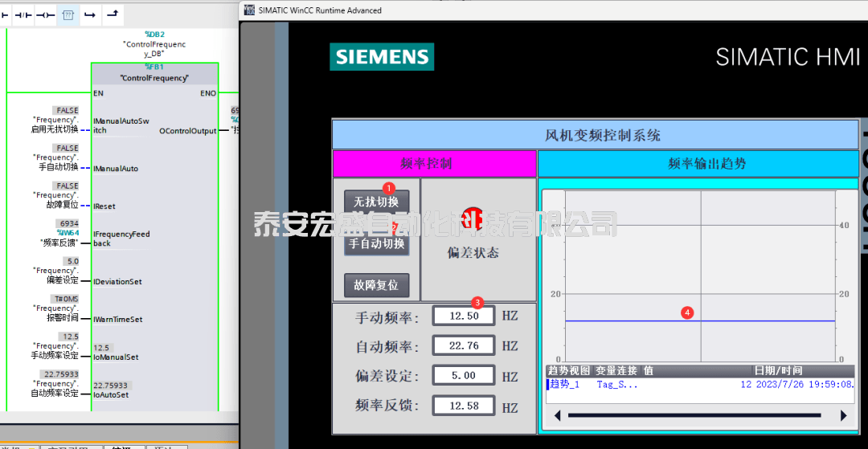Click the trend horizontal scroll bar
This screenshot has width=868, height=449.
point(694,415)
